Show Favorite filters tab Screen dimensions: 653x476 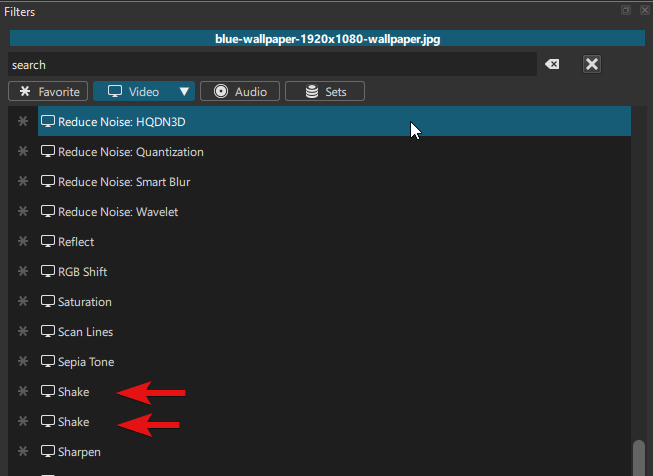click(48, 91)
